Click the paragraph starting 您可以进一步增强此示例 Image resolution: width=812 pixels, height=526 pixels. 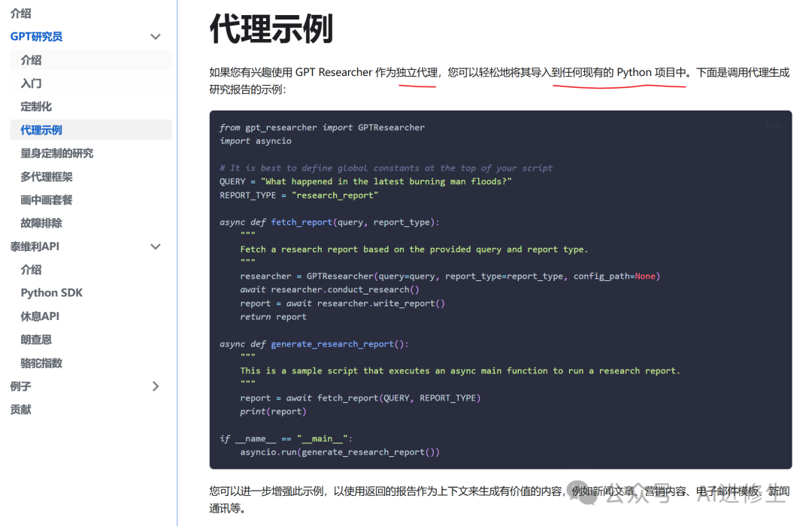[500, 500]
